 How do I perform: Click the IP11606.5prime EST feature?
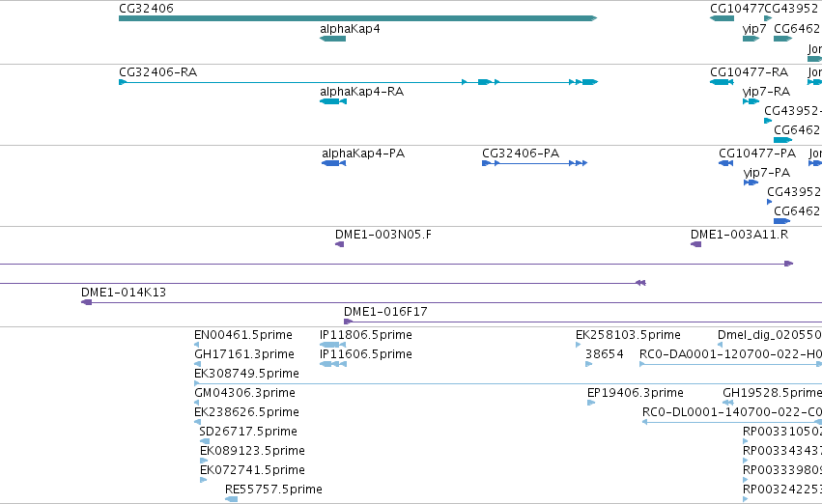(333, 364)
